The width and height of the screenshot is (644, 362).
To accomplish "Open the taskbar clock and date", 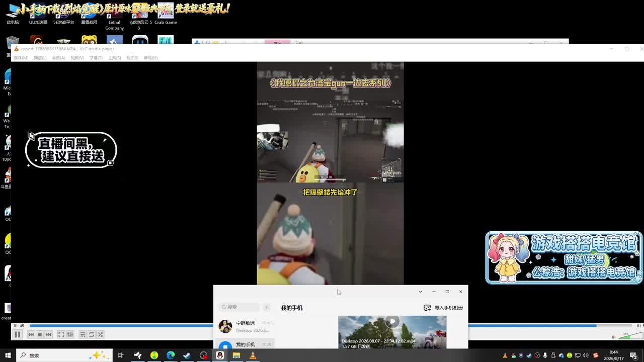I will coord(614,355).
